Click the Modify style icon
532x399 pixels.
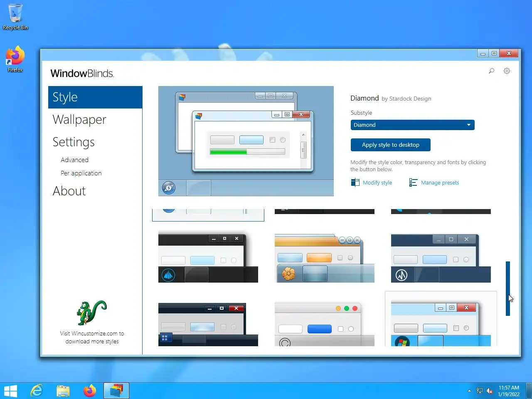tap(355, 182)
